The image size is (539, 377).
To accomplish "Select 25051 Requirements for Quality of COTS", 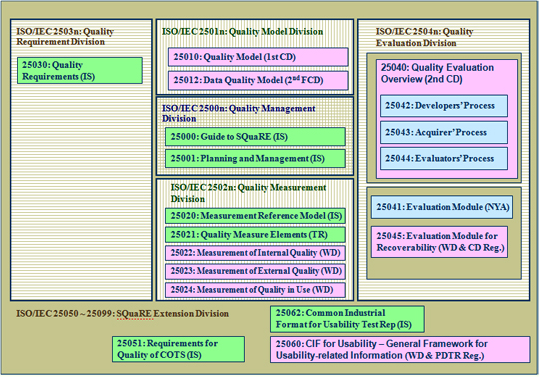I will click(178, 349).
